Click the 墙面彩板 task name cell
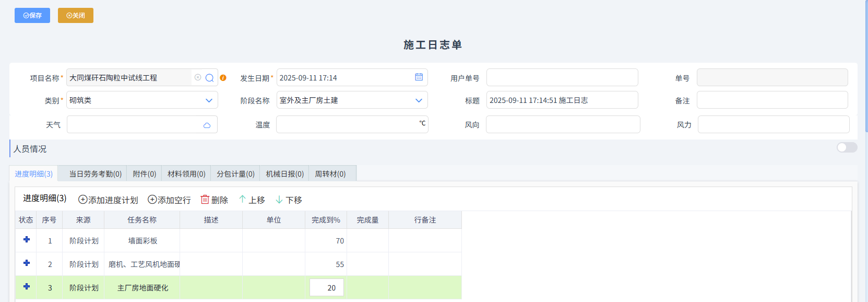868x302 pixels. tap(142, 241)
